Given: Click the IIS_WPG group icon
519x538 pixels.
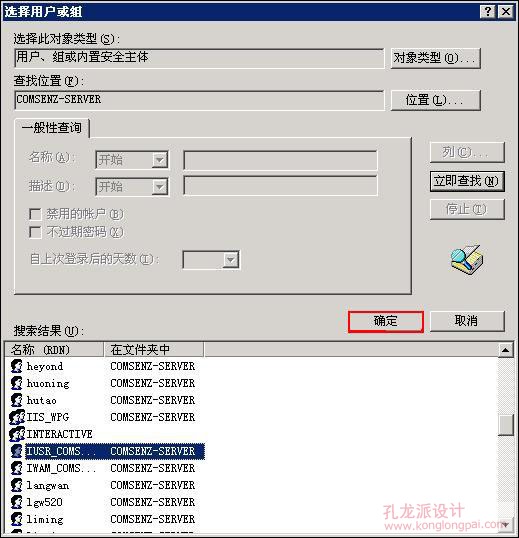Looking at the screenshot, I should pos(17,417).
